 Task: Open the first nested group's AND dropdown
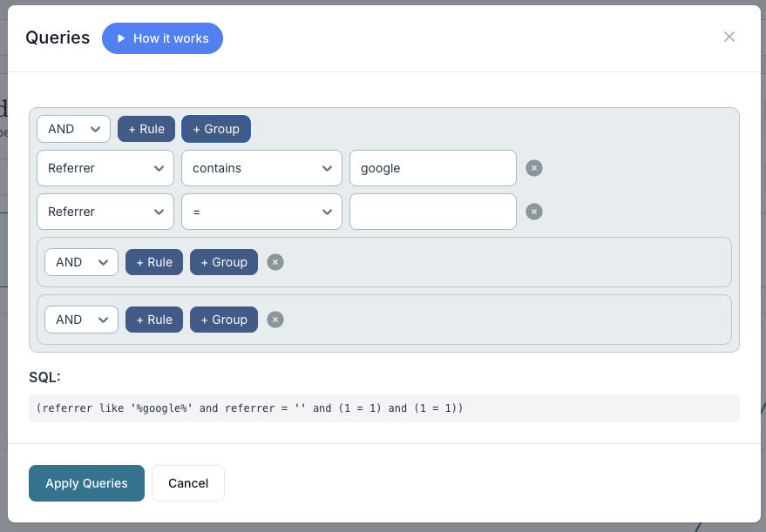[x=81, y=262]
